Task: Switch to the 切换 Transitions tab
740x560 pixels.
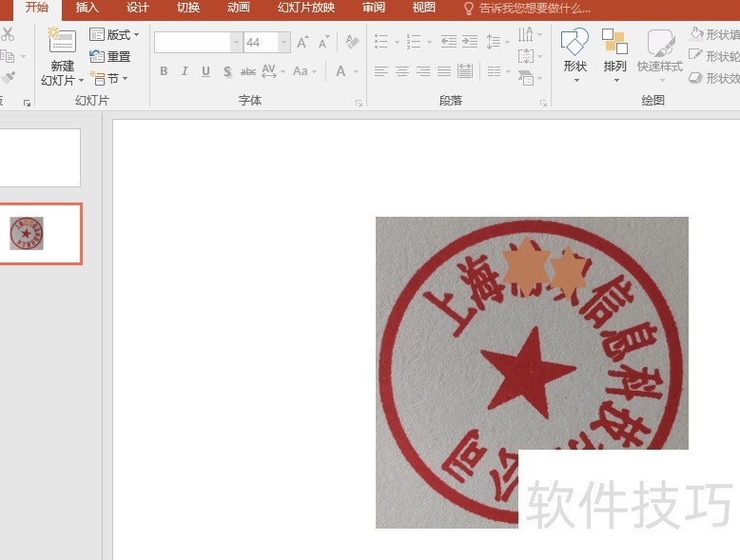Action: [x=187, y=8]
